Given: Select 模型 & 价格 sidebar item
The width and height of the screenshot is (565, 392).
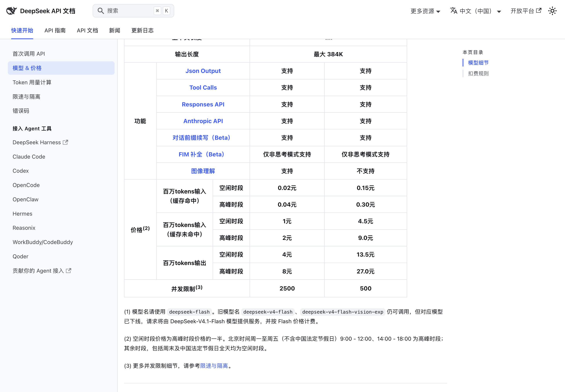Looking at the screenshot, I should pyautogui.click(x=61, y=68).
